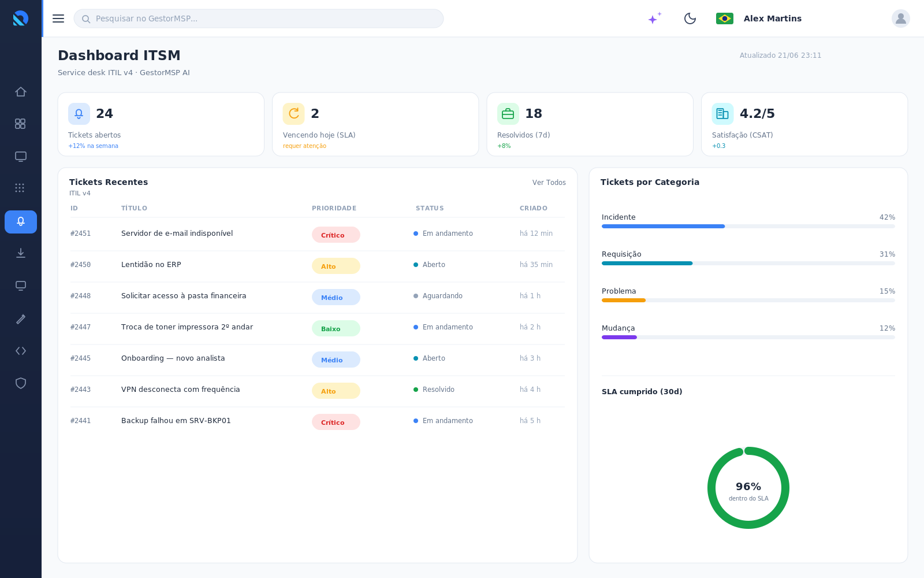Open the download sidebar icon
924x578 pixels.
(21, 253)
